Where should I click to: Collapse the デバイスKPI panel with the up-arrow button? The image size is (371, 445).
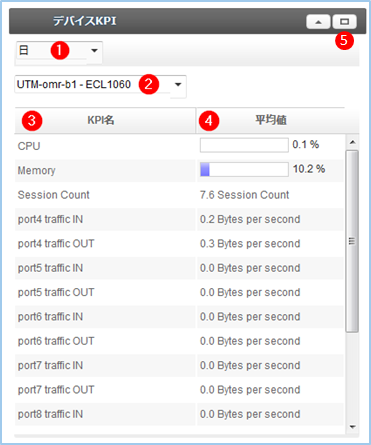(x=318, y=22)
